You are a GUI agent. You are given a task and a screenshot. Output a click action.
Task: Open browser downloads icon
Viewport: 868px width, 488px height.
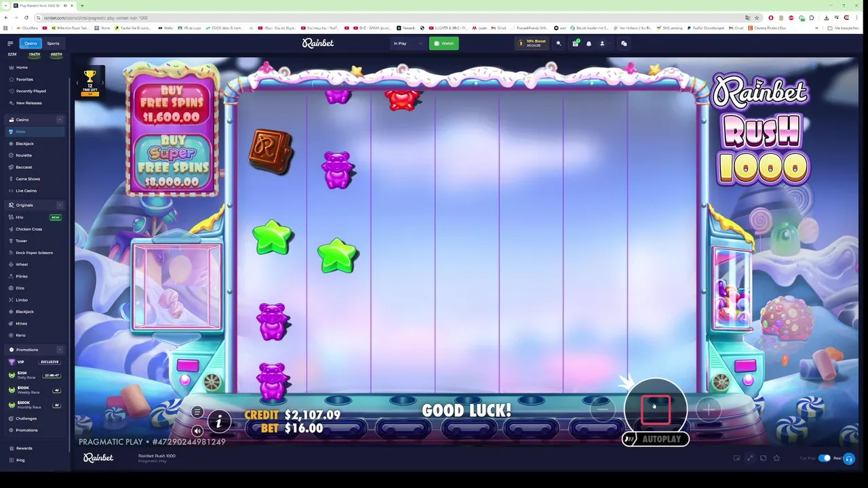[x=826, y=18]
